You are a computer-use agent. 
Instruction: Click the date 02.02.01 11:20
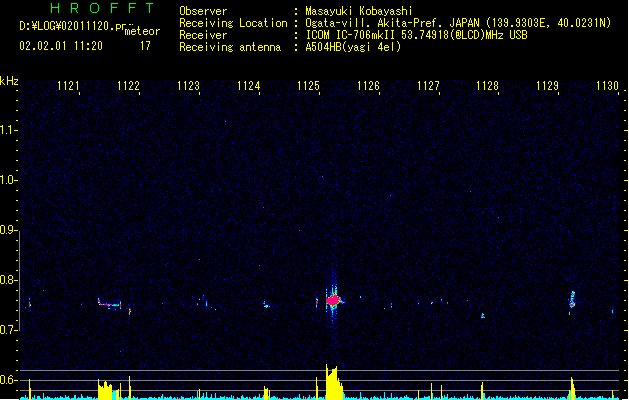61,46
